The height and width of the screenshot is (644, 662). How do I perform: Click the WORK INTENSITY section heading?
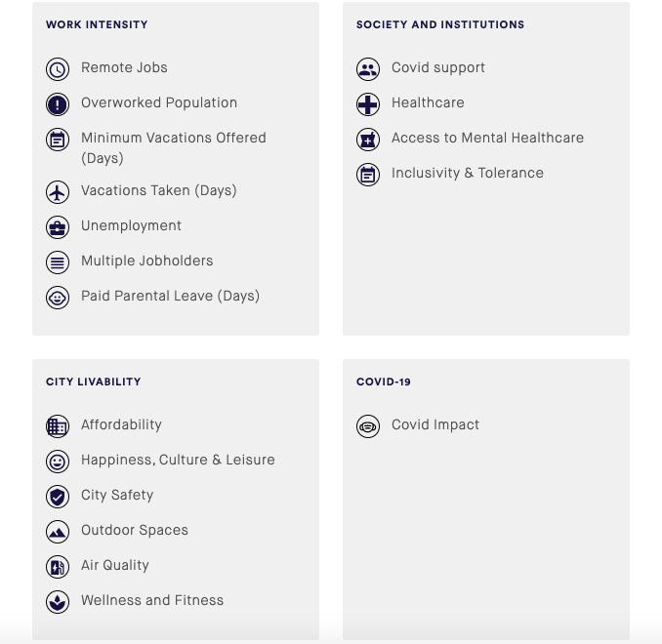pos(97,24)
